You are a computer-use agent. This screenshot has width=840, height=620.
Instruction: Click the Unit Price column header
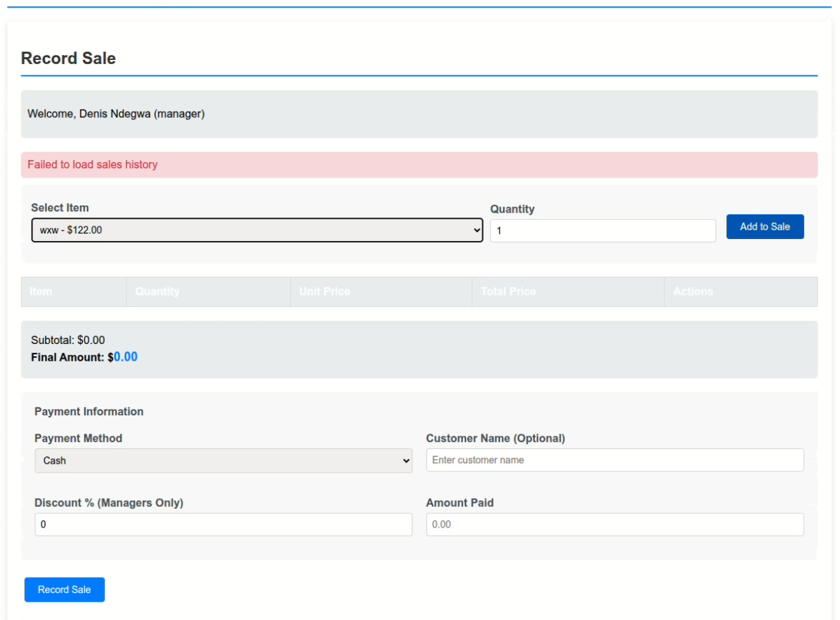point(381,291)
